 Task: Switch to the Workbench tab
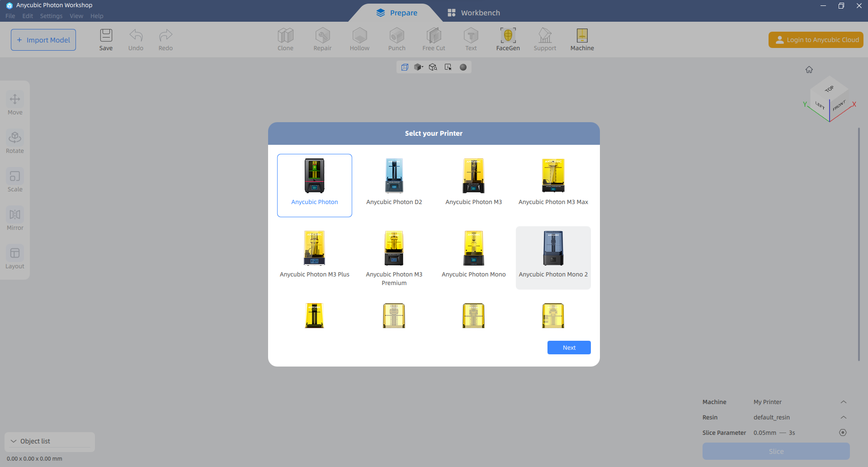pyautogui.click(x=474, y=13)
